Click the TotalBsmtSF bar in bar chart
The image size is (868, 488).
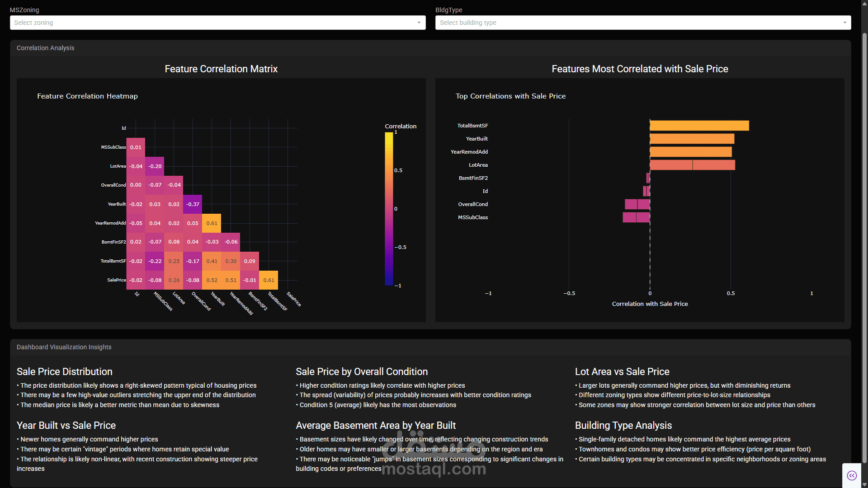click(x=699, y=126)
